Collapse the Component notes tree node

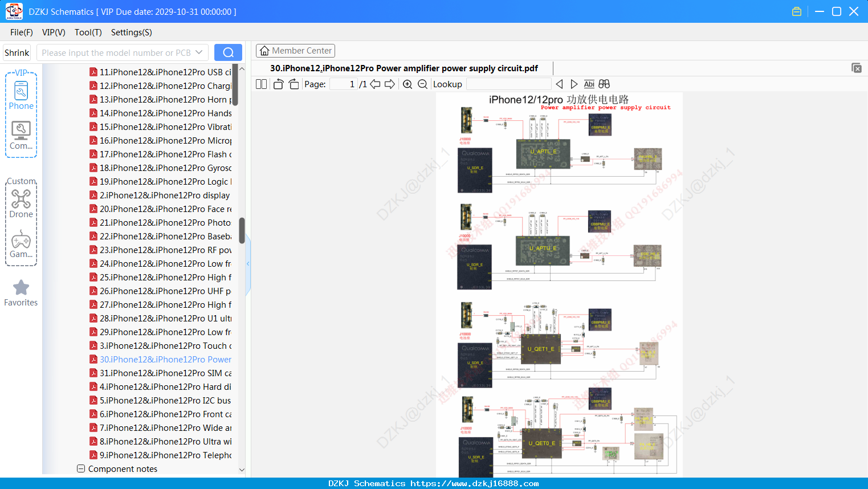(81, 468)
